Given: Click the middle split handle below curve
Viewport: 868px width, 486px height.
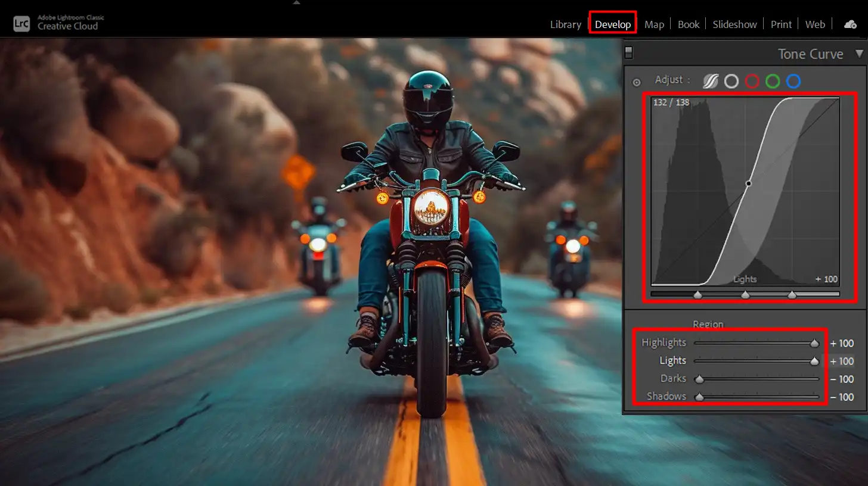Looking at the screenshot, I should [745, 295].
